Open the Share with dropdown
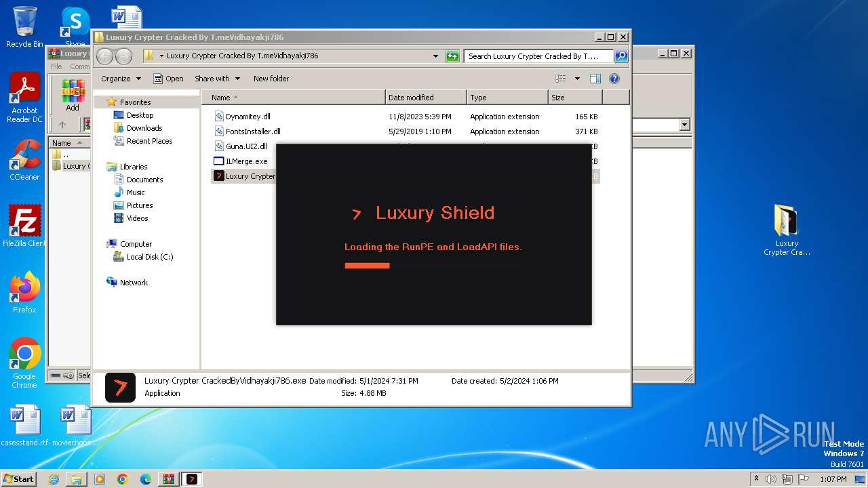 click(217, 79)
